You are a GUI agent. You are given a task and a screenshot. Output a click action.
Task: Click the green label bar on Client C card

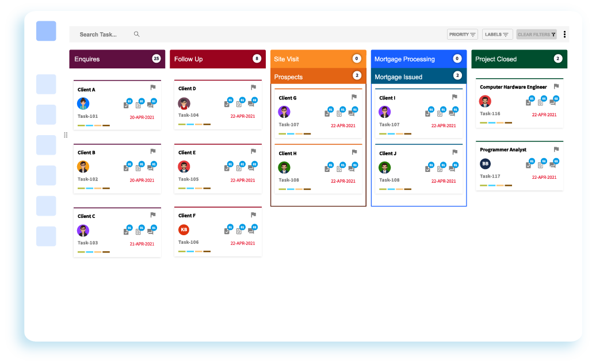click(81, 252)
